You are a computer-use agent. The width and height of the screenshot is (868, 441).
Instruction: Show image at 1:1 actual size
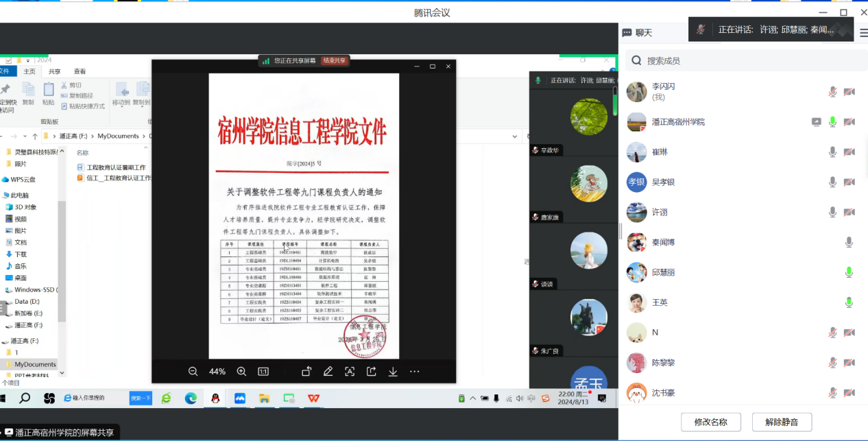pyautogui.click(x=263, y=371)
